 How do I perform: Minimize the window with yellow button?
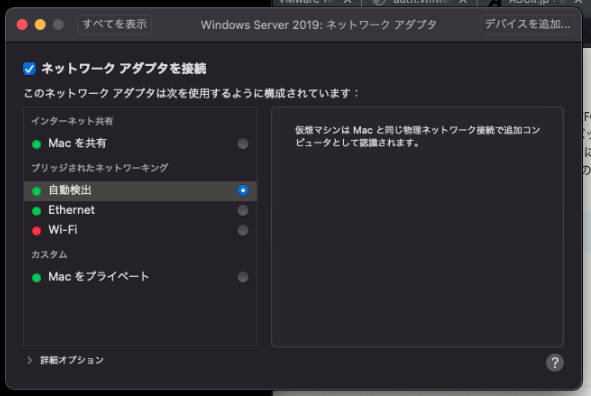(x=40, y=25)
